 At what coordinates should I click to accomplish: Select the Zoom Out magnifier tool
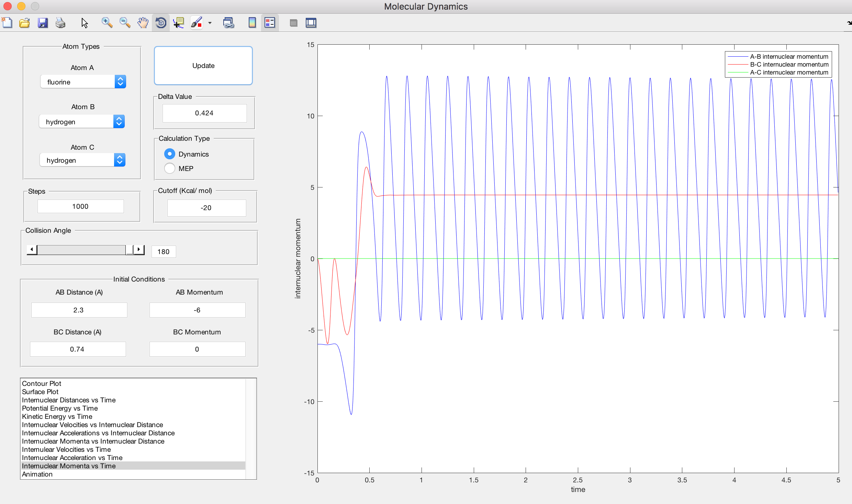coord(125,23)
